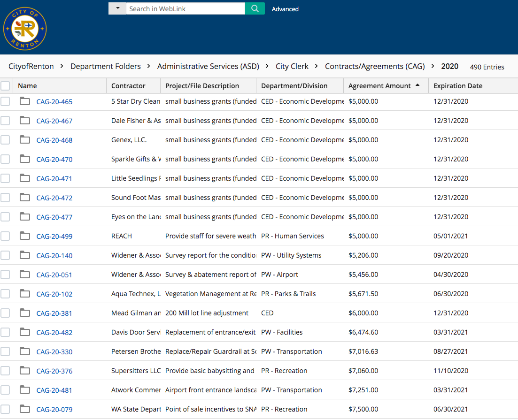518x420 pixels.
Task: Sort by the Contractor column header
Action: 128,86
